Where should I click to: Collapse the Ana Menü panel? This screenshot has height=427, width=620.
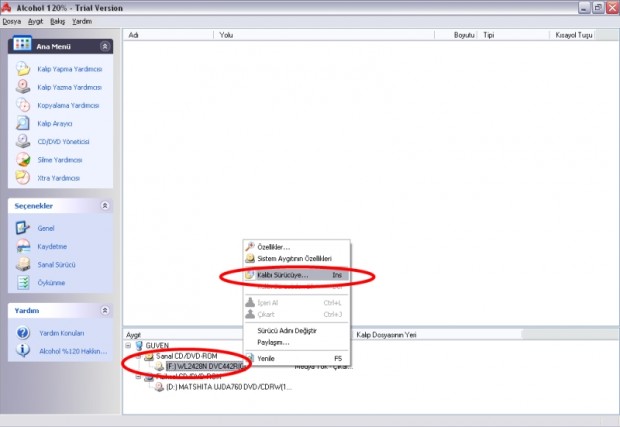tap(105, 46)
